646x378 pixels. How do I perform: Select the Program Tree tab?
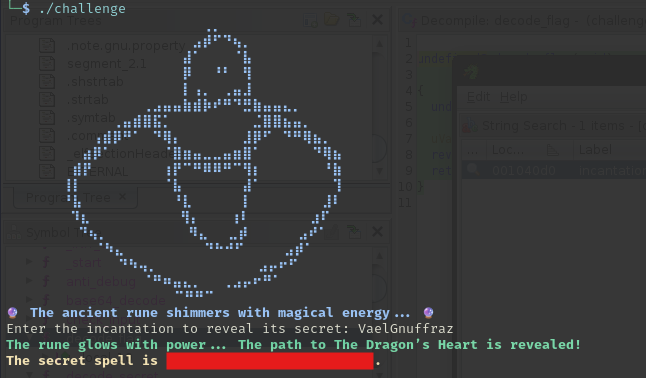click(68, 197)
